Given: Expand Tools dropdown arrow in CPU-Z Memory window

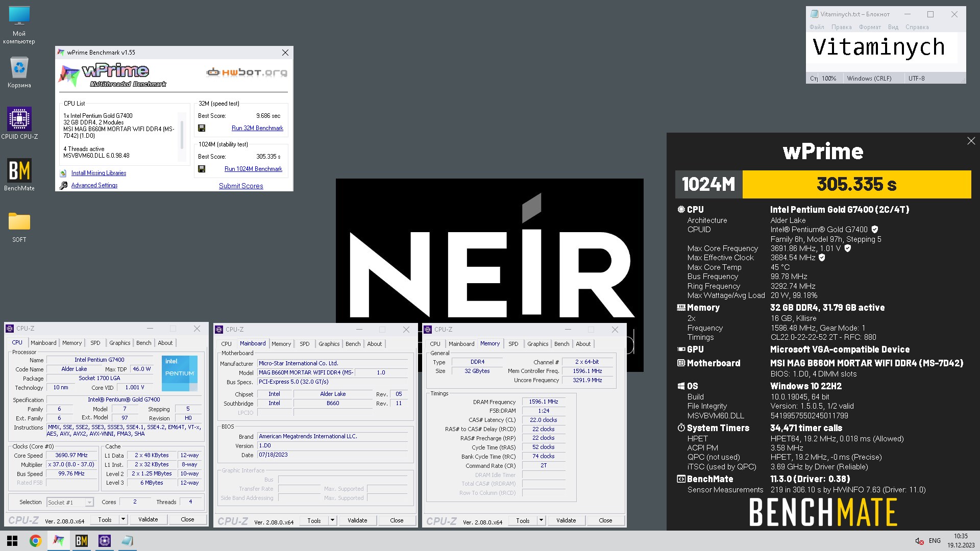Looking at the screenshot, I should pos(541,520).
